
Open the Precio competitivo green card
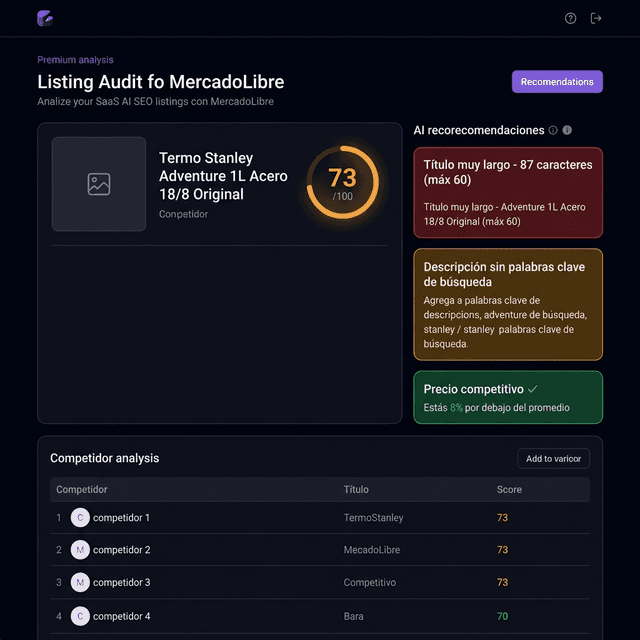508,397
